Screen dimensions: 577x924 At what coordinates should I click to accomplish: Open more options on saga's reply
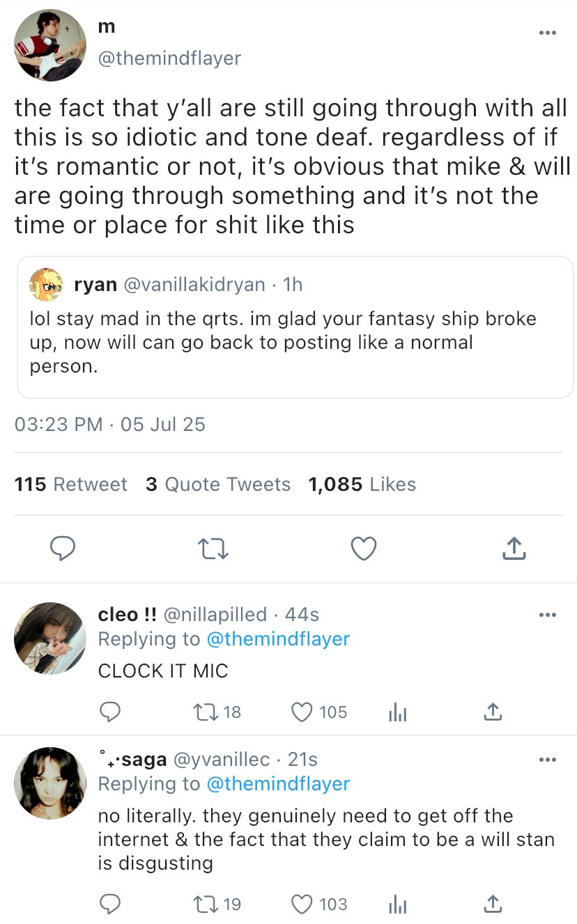(x=548, y=760)
